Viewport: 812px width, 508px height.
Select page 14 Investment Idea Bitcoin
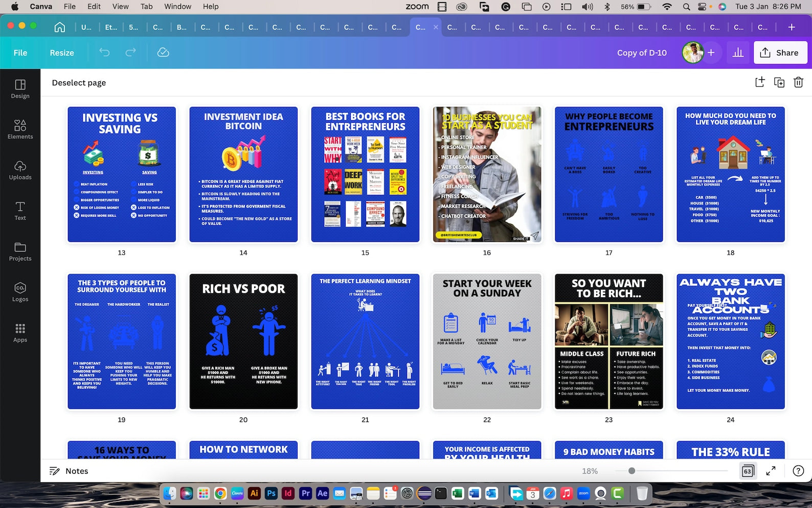coord(243,174)
